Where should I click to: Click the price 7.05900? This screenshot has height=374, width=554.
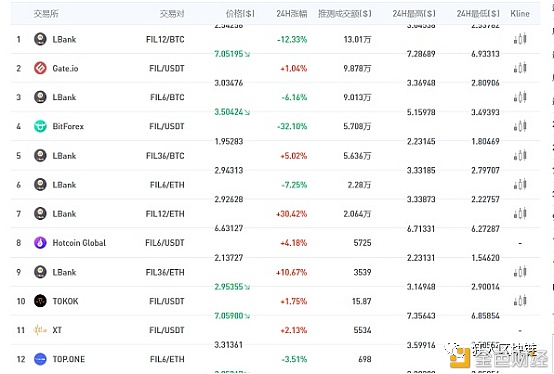point(229,315)
